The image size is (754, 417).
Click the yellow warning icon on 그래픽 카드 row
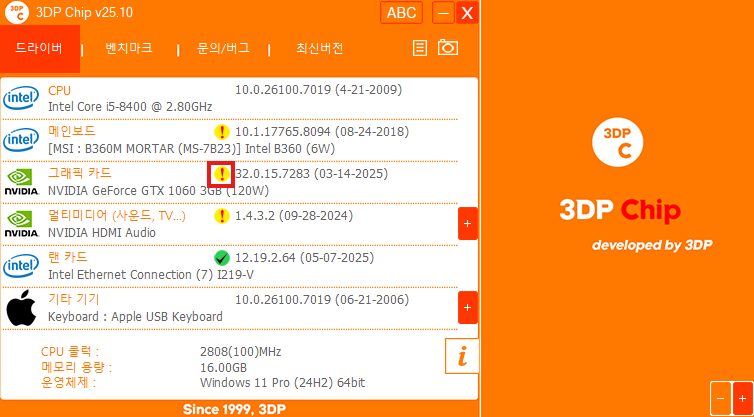point(222,174)
